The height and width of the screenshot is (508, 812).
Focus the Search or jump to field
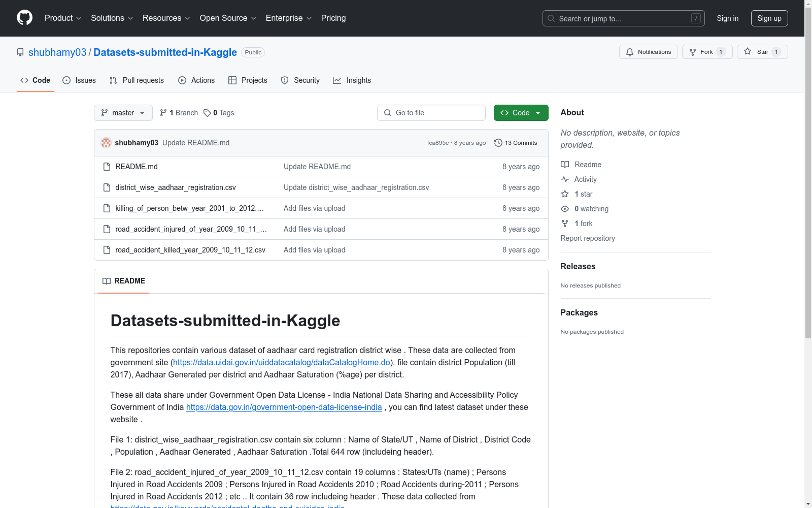(624, 18)
